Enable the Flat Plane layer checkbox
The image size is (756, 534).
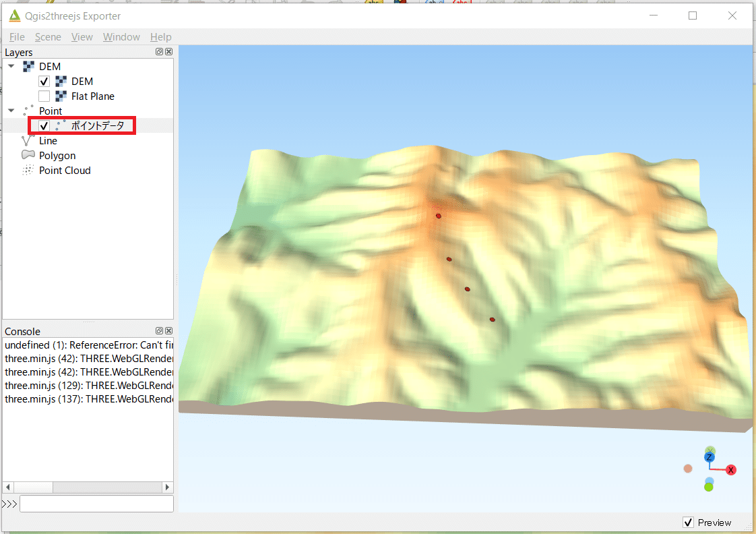coord(44,96)
